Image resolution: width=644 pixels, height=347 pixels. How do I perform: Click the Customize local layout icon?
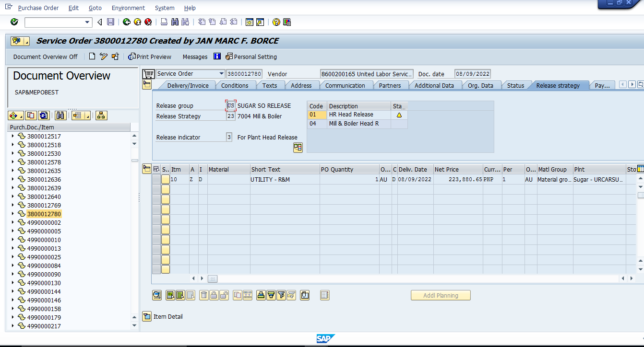click(x=287, y=22)
